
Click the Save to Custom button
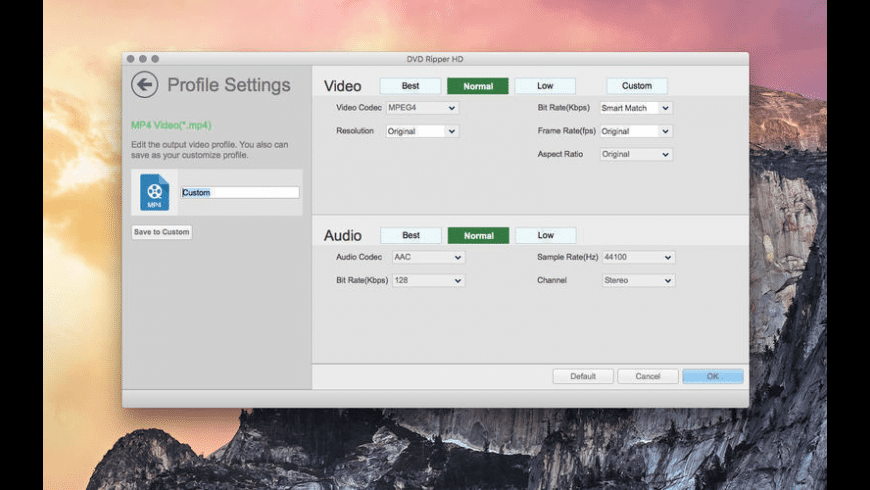[x=161, y=232]
